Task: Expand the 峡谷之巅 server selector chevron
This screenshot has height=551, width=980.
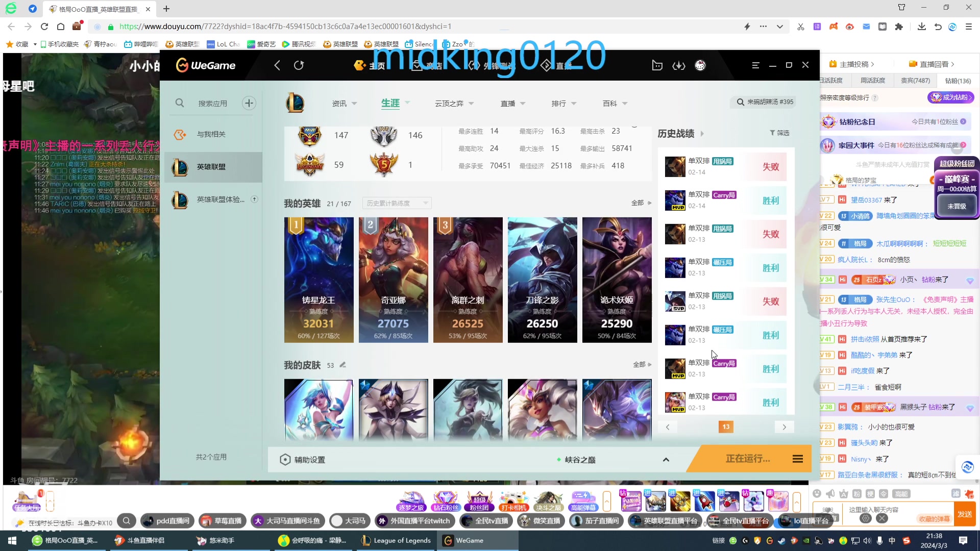Action: pos(666,460)
